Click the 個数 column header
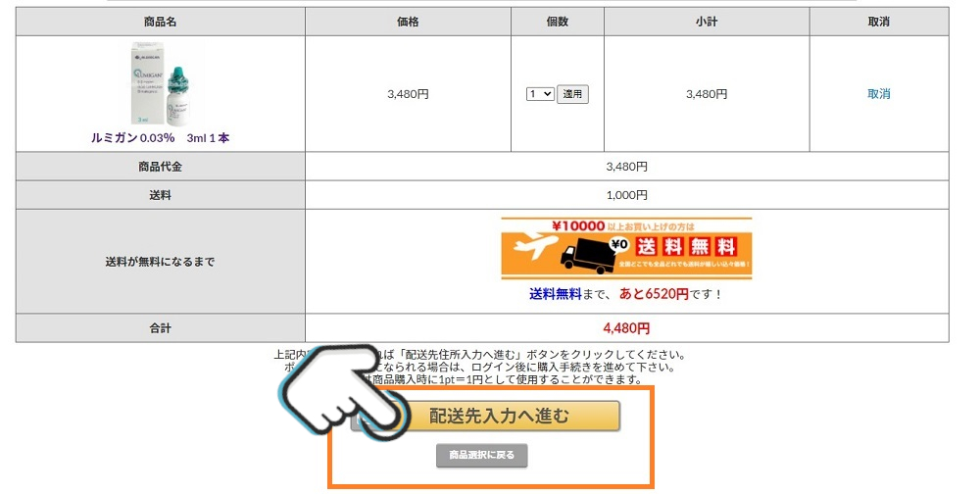This screenshot has height=494, width=980. pos(557,22)
